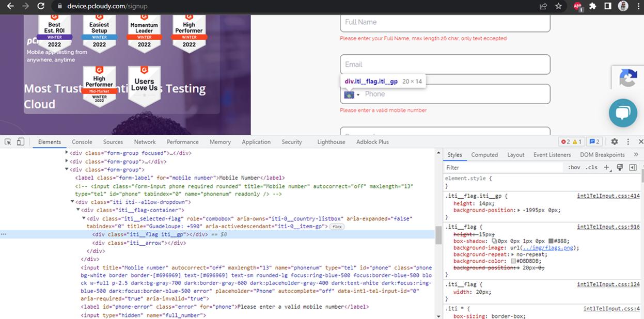Viewport: 644px width, 319px height.
Task: Click the Full Name input field
Action: [x=445, y=22]
